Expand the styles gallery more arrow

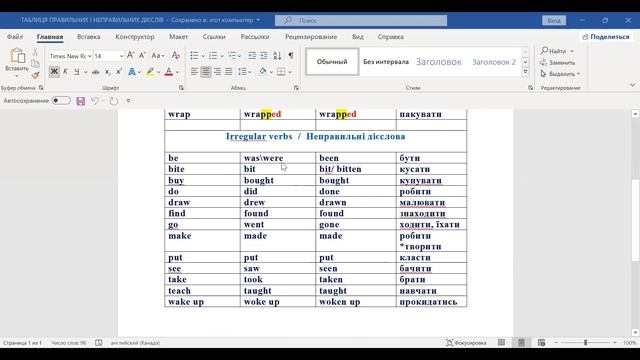(525, 72)
